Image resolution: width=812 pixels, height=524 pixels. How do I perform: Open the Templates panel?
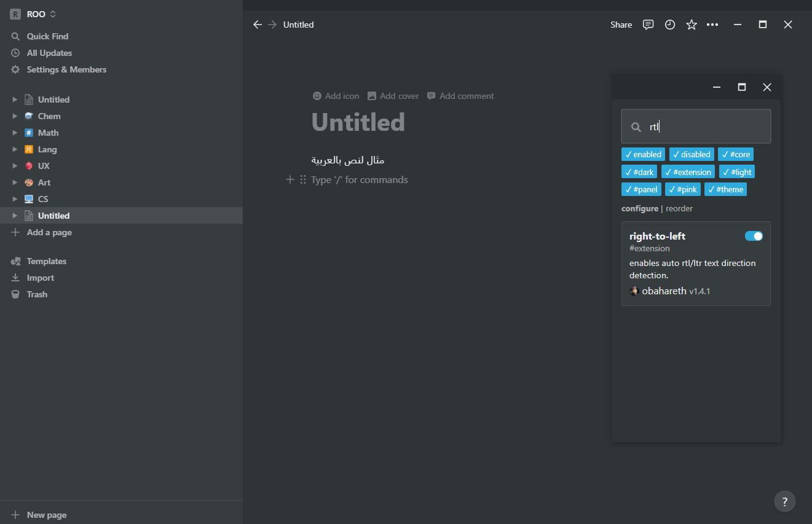pyautogui.click(x=45, y=261)
